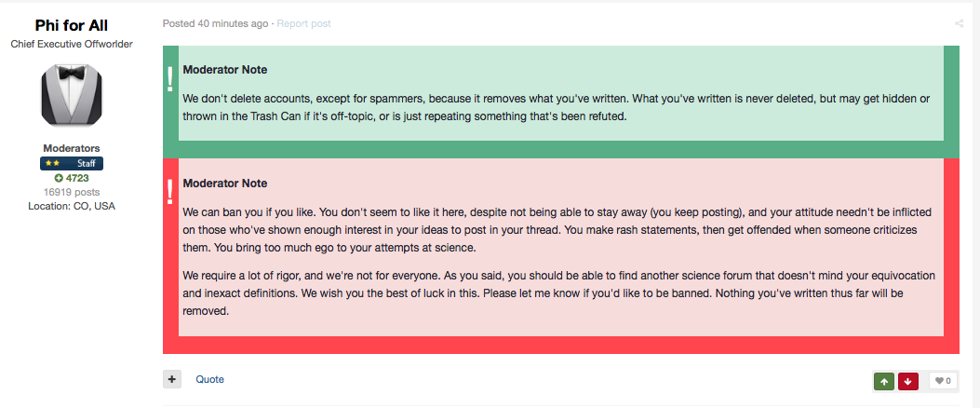The width and height of the screenshot is (980, 408).
Task: Click the green Moderator Note heading
Action: (x=224, y=70)
